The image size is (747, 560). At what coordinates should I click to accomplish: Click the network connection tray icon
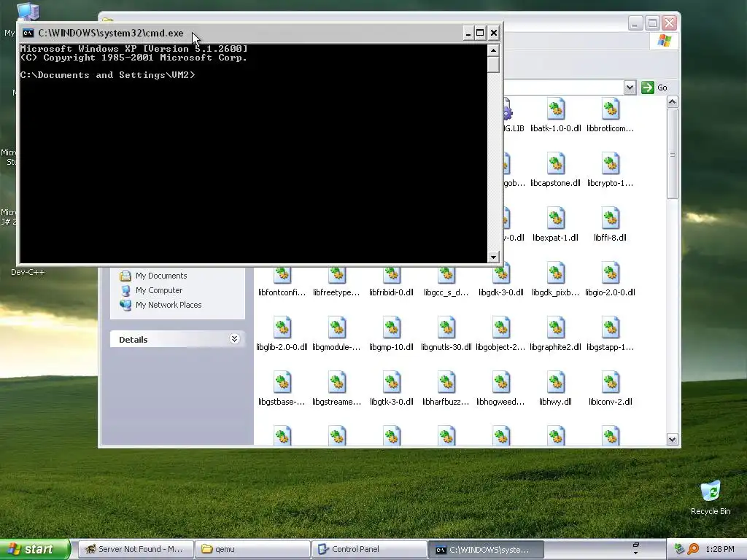(x=680, y=549)
